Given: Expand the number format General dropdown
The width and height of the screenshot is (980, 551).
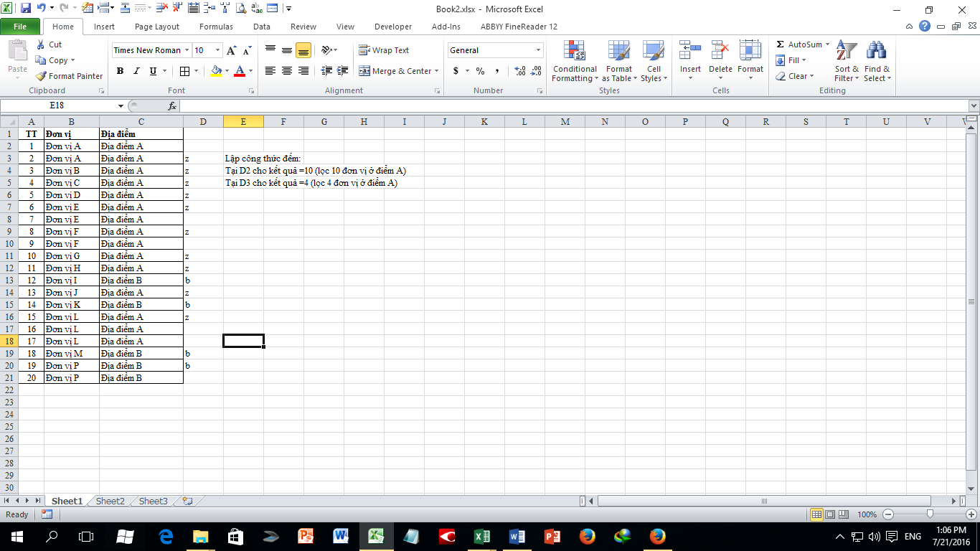Looking at the screenshot, I should click(538, 50).
